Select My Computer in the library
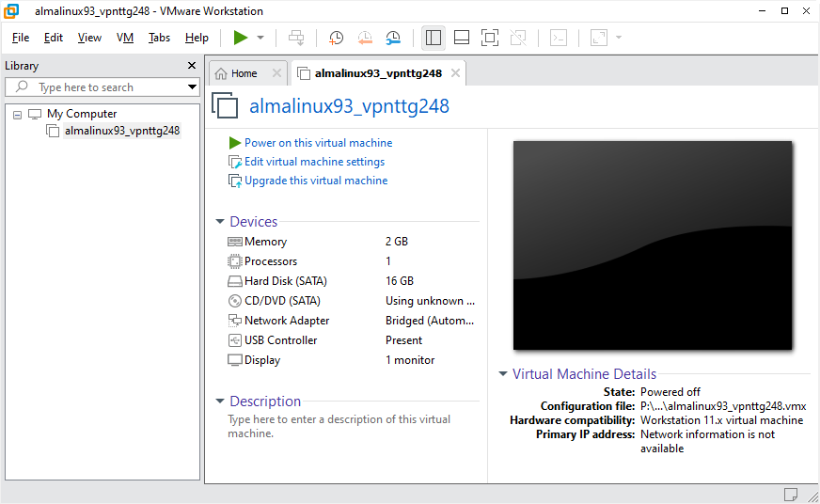This screenshot has width=820, height=504. (x=82, y=114)
